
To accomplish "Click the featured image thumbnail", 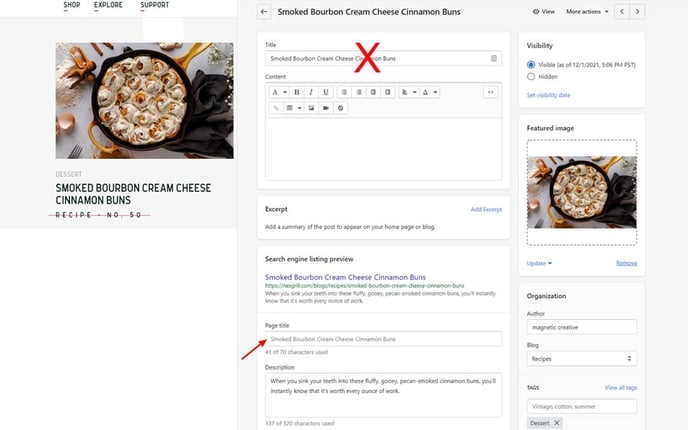I will [x=582, y=192].
